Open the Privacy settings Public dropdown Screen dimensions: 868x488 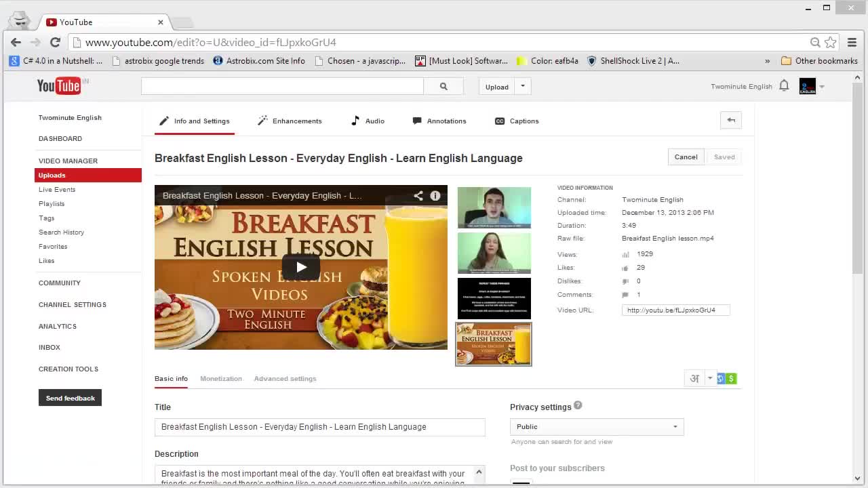pos(597,427)
